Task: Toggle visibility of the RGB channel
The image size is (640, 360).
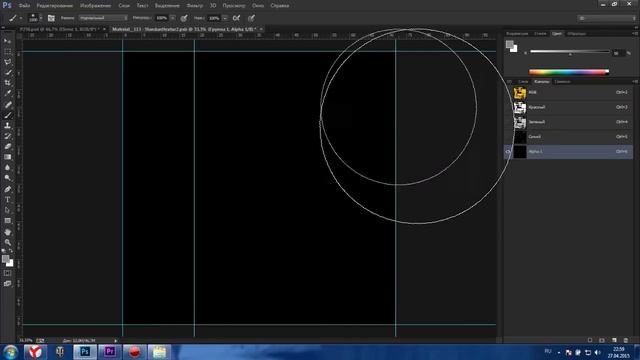Action: pos(509,93)
